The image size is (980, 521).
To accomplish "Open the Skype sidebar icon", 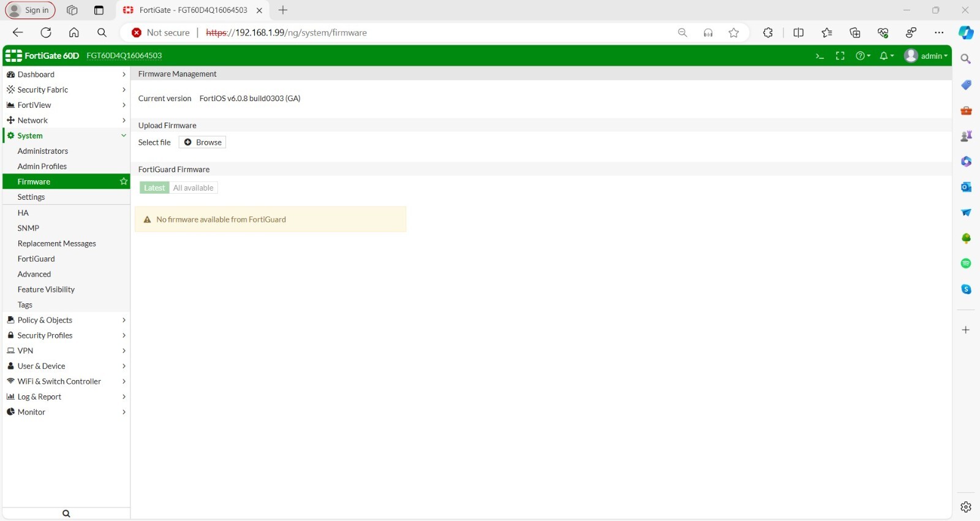I will [x=966, y=289].
